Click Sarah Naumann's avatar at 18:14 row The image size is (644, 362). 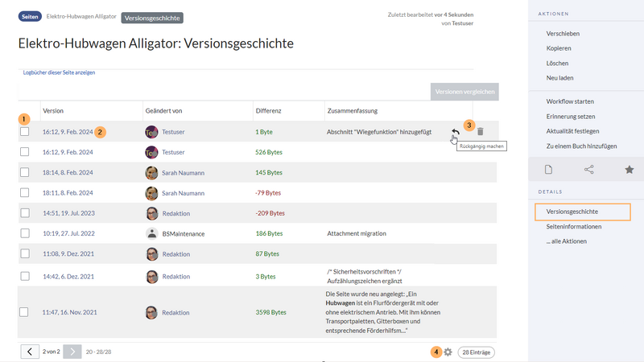(151, 172)
